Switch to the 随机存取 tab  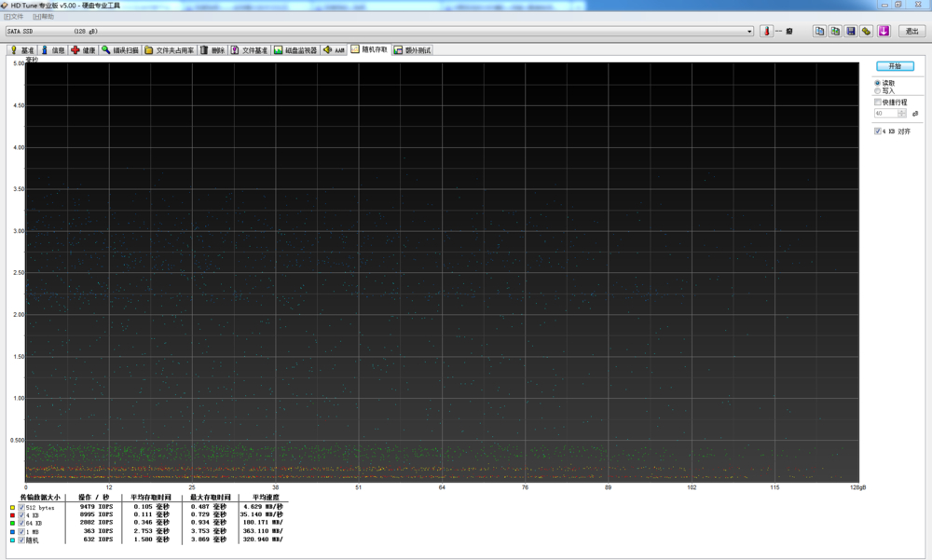[368, 49]
